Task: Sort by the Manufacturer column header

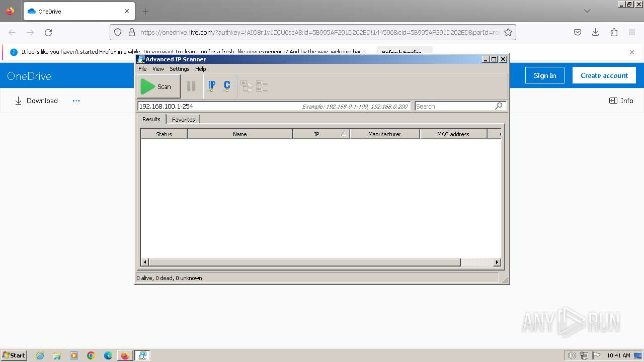Action: pos(385,134)
